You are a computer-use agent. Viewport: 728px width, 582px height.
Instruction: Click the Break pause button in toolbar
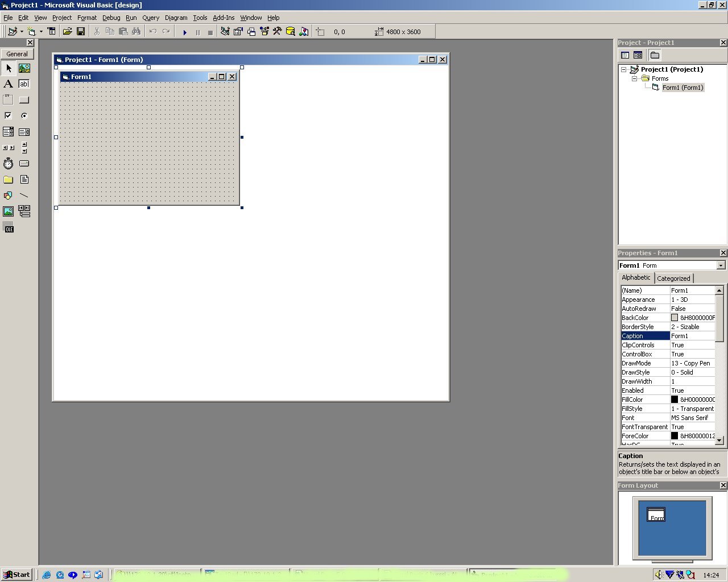click(x=198, y=32)
